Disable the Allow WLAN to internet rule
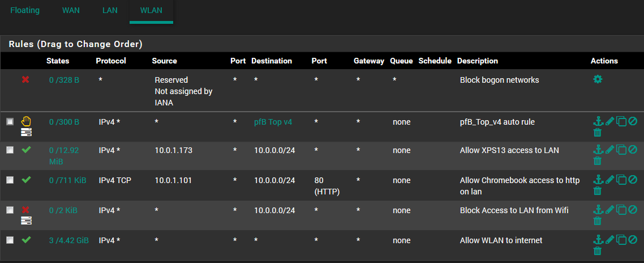 tap(633, 239)
